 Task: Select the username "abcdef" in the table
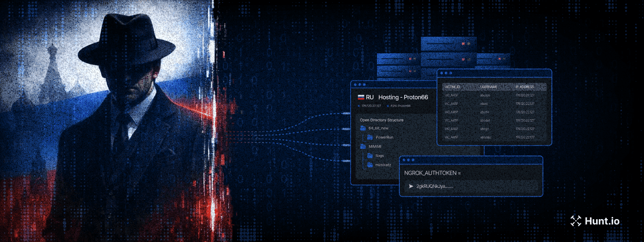[486, 120]
